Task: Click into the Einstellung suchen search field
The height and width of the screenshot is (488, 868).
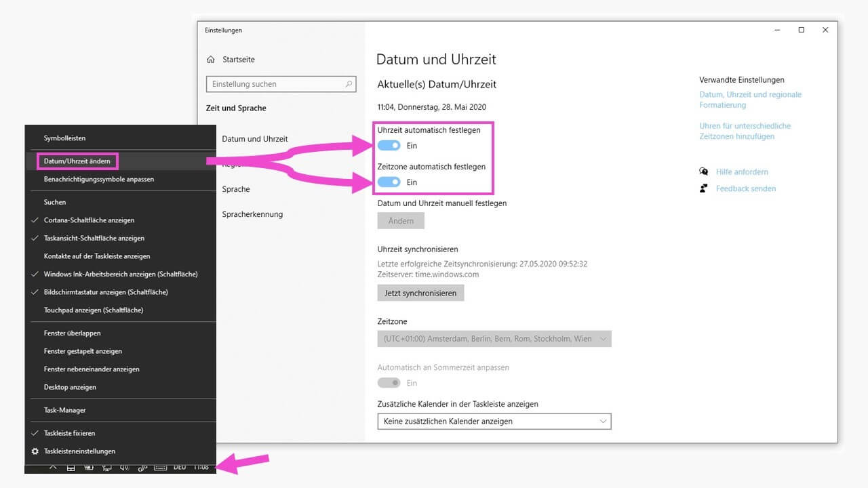Action: (x=281, y=84)
